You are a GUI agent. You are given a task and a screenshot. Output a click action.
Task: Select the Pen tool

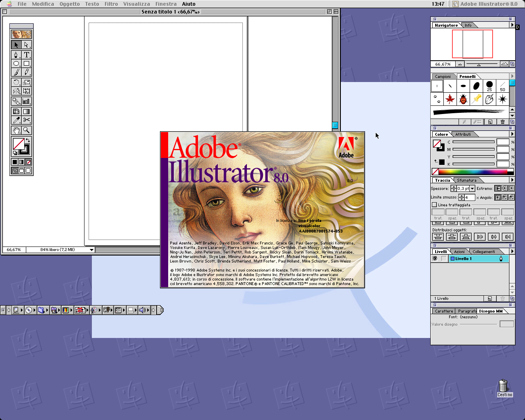point(16,55)
